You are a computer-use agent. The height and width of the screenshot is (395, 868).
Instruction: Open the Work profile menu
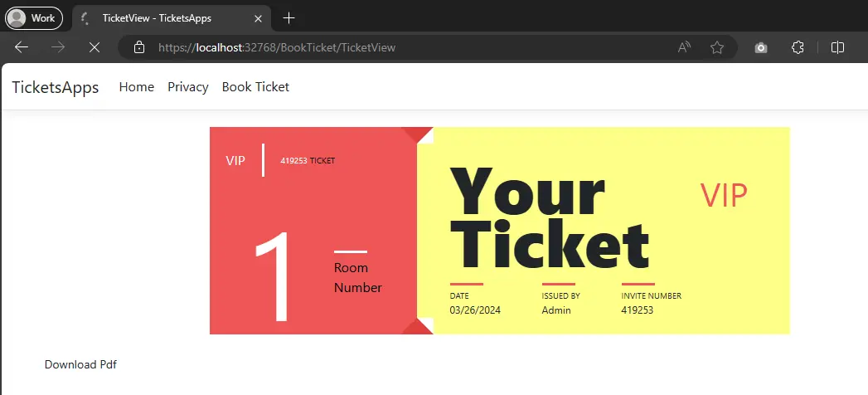[34, 18]
